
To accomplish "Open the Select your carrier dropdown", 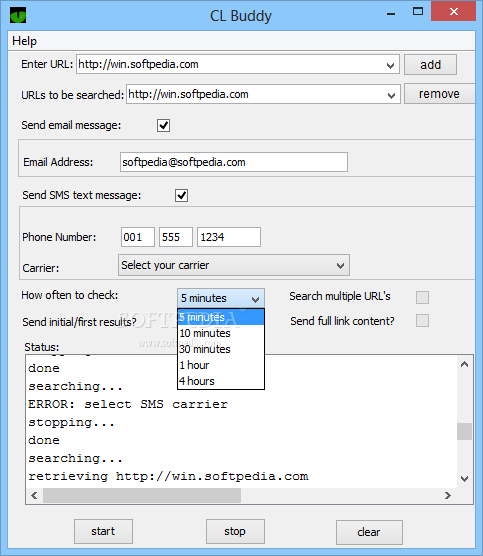I will click(x=234, y=265).
